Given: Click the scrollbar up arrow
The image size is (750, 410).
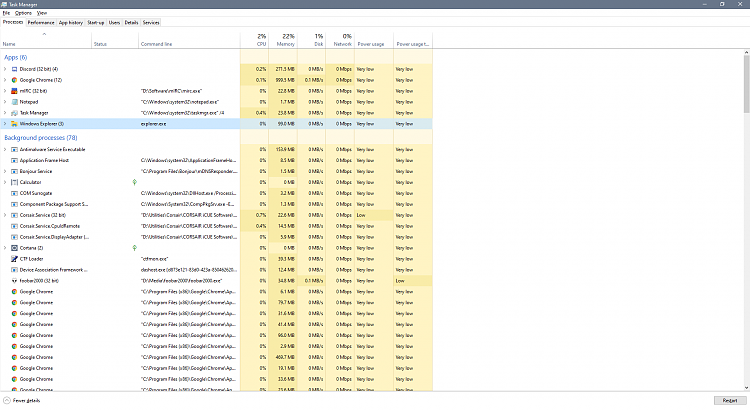Looking at the screenshot, I should (747, 52).
